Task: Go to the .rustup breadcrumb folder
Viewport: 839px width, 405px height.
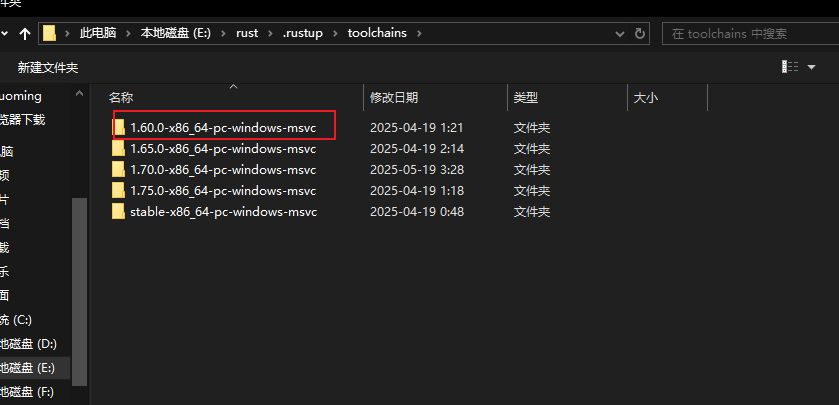Action: coord(303,33)
